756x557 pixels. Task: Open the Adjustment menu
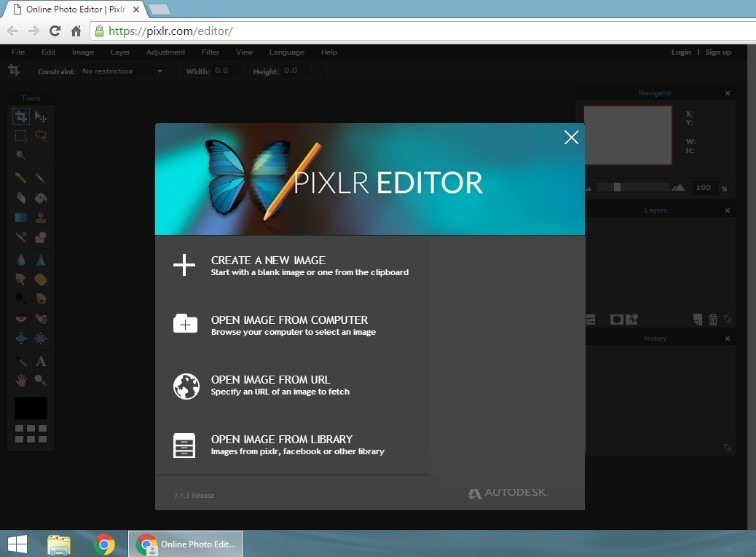tap(165, 52)
